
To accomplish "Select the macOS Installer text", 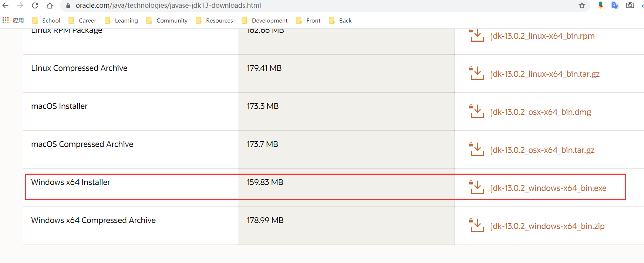I will 59,106.
